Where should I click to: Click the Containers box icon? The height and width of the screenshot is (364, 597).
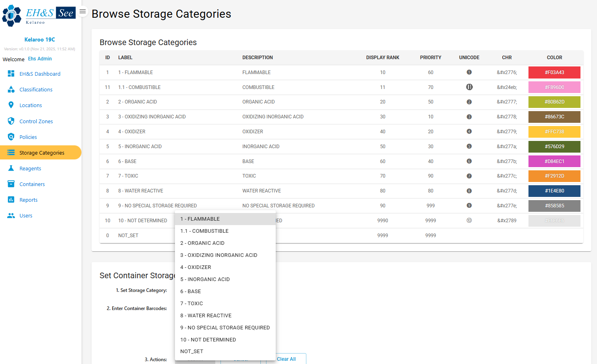[11, 184]
